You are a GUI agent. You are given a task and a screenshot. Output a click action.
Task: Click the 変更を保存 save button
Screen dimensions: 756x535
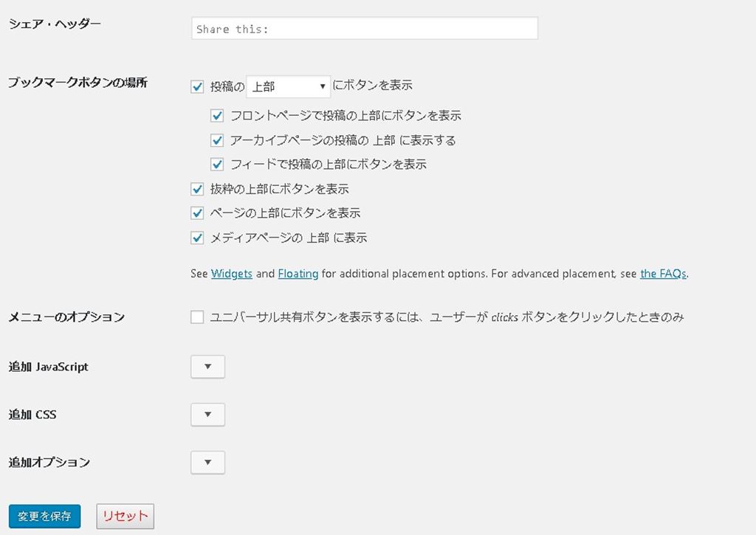pos(44,517)
